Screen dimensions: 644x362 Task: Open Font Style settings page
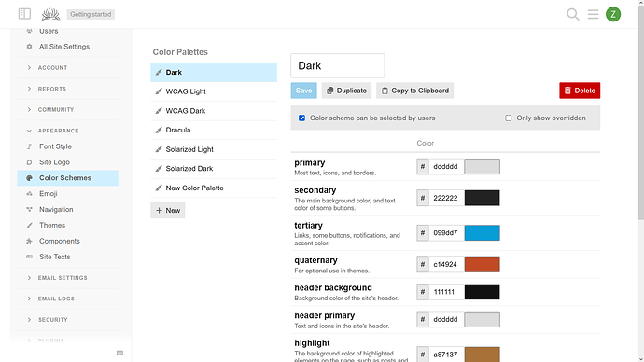click(68, 146)
